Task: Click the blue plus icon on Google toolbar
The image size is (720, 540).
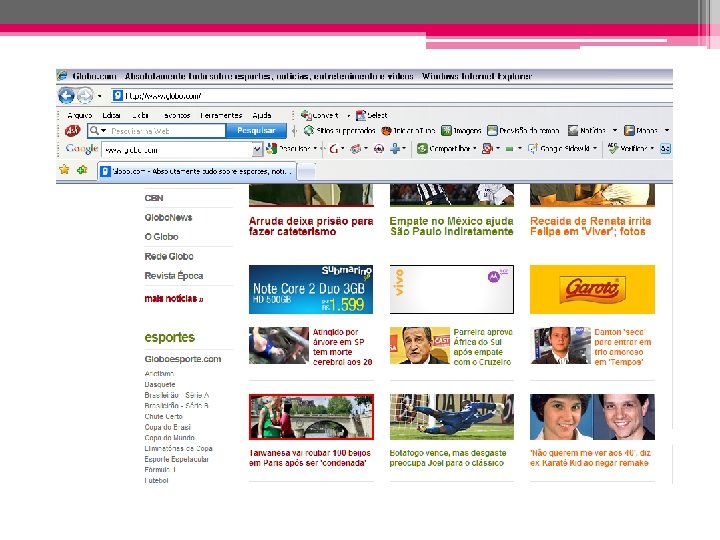Action: 394,148
